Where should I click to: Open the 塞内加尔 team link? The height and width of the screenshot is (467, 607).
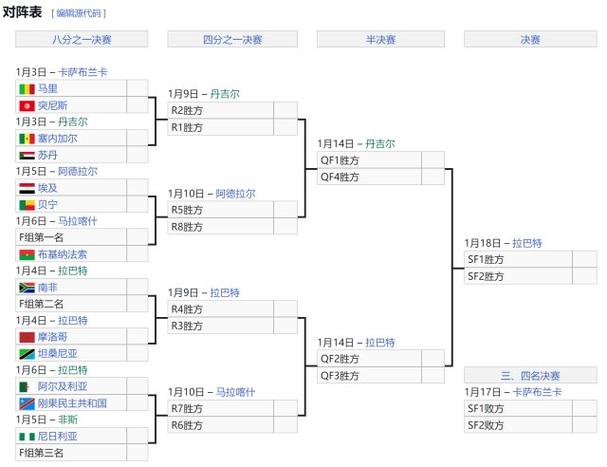57,139
